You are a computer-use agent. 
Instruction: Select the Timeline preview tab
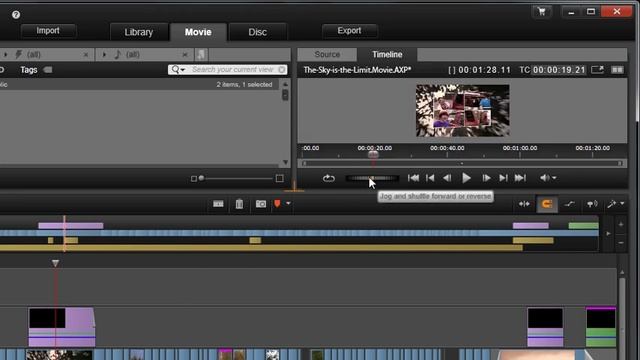point(387,54)
